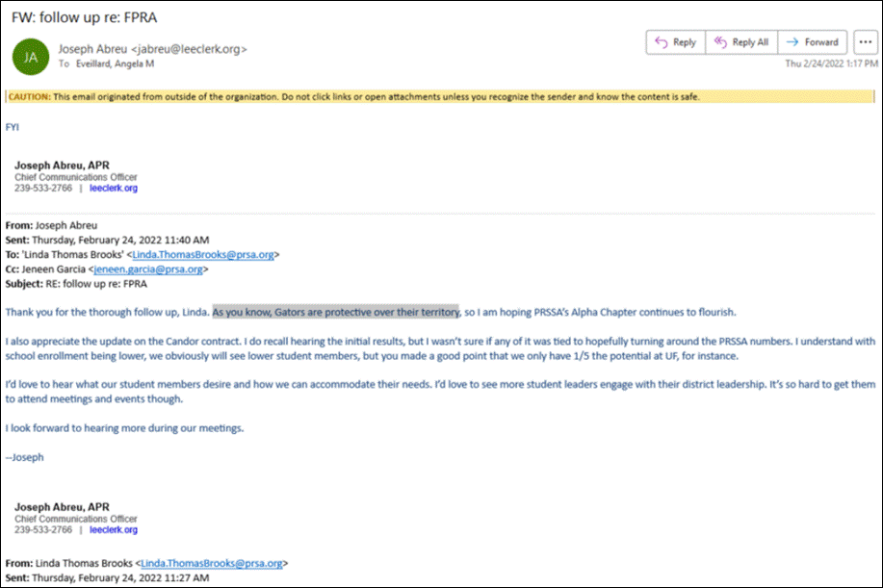Click the --Joseph sign-off line
Image resolution: width=883 pixels, height=588 pixels.
coord(24,457)
